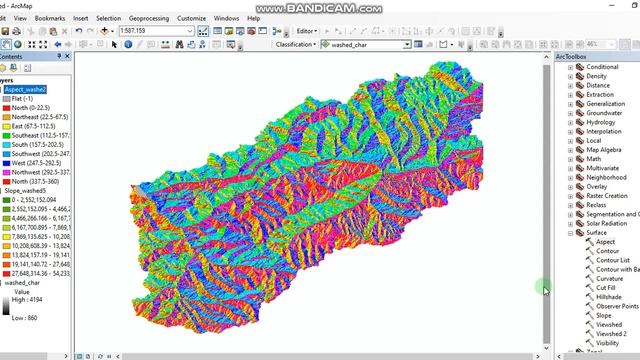Screen dimensions: 640x360
Task: Choose the Select Elements arrow tool
Action: click(x=114, y=44)
